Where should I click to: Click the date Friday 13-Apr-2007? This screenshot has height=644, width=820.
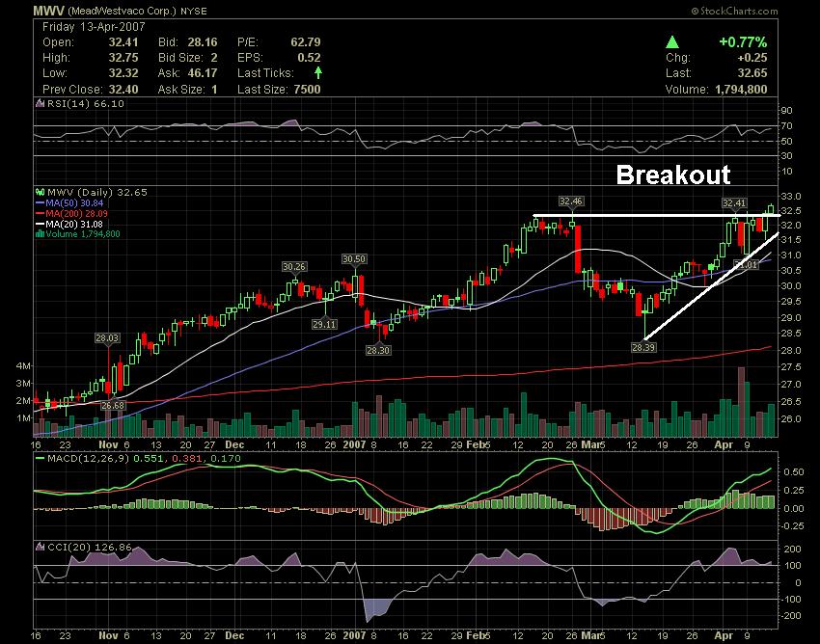pyautogui.click(x=94, y=27)
